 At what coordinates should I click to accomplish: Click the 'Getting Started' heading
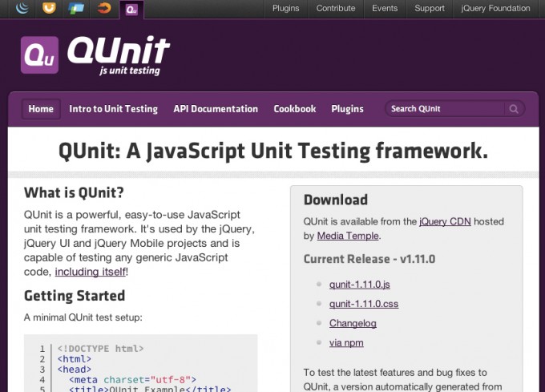(75, 296)
